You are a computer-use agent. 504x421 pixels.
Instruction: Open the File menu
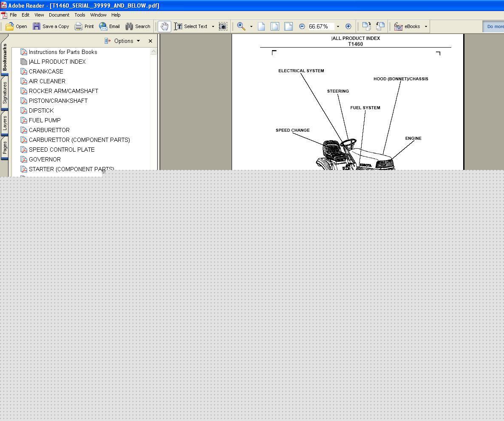click(x=13, y=15)
